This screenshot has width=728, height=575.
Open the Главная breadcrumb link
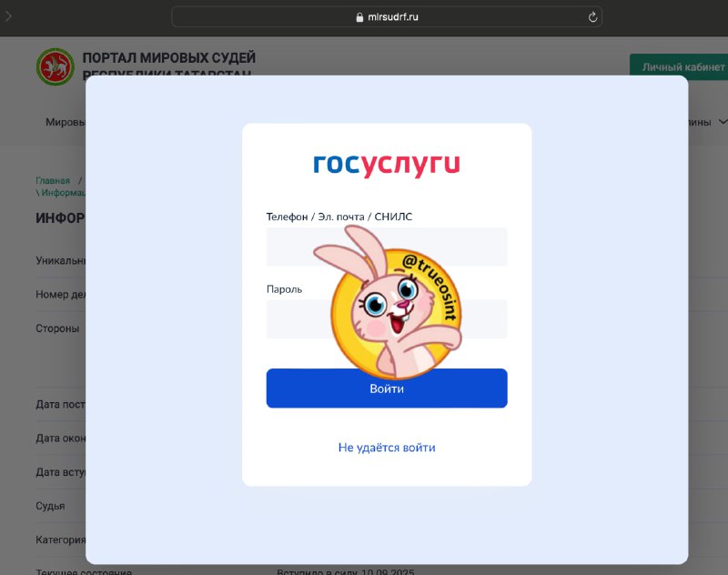click(53, 180)
